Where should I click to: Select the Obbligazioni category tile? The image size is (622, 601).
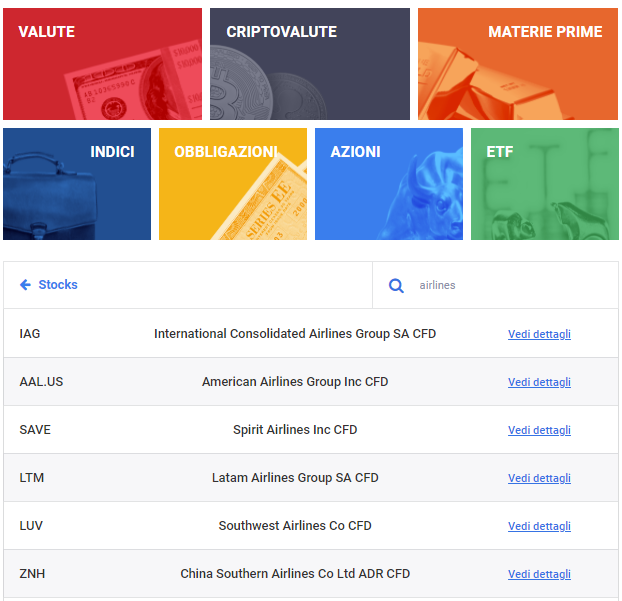[x=232, y=184]
